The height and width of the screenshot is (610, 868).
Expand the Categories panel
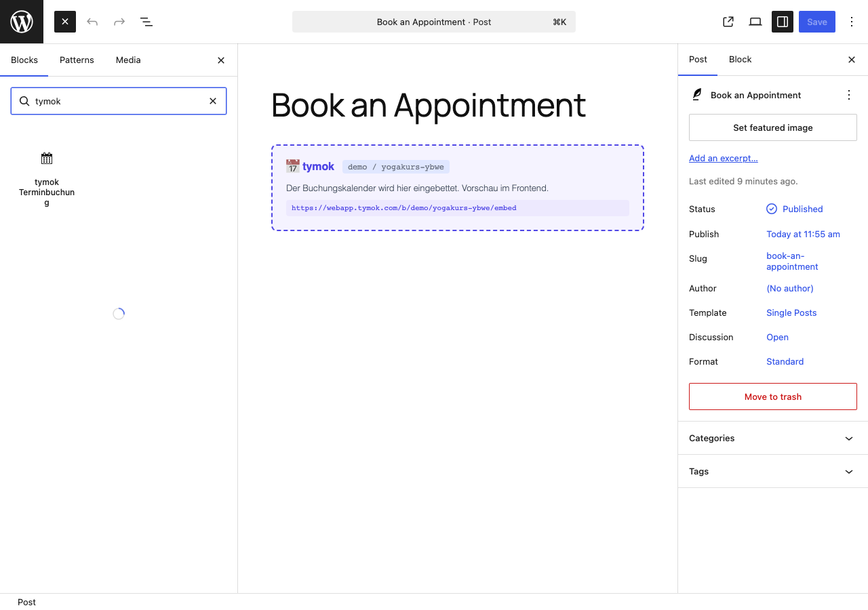click(773, 438)
